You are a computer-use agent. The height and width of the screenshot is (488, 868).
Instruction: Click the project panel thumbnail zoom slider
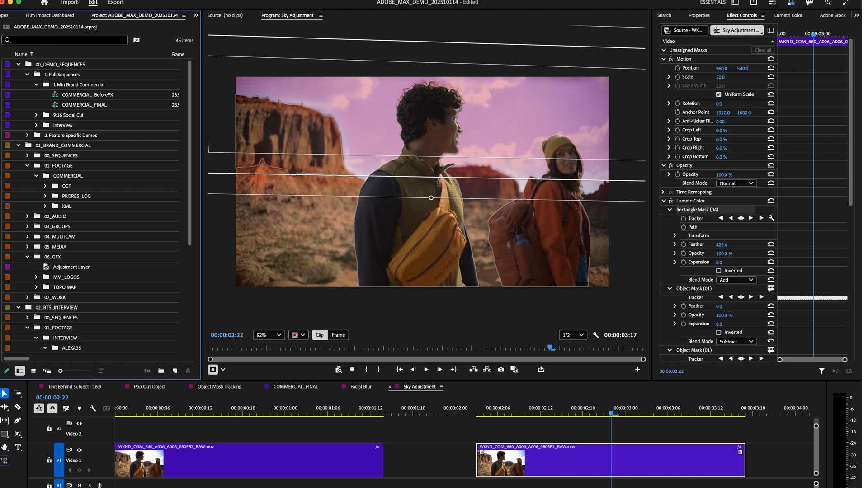tap(61, 371)
